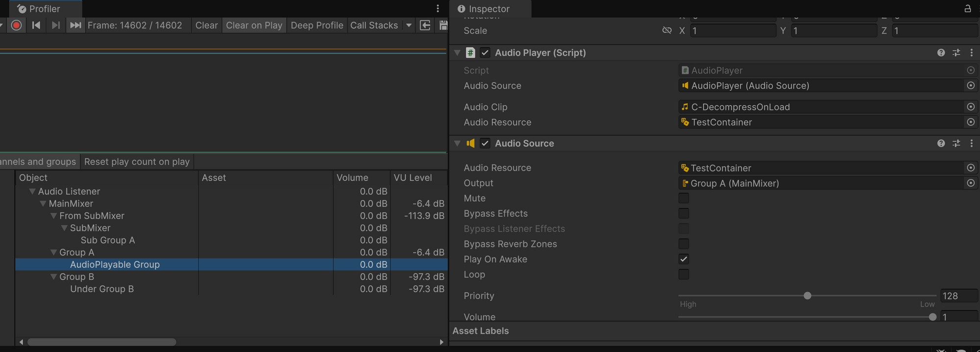Open Audio Player script preset settings icon

pyautogui.click(x=956, y=52)
